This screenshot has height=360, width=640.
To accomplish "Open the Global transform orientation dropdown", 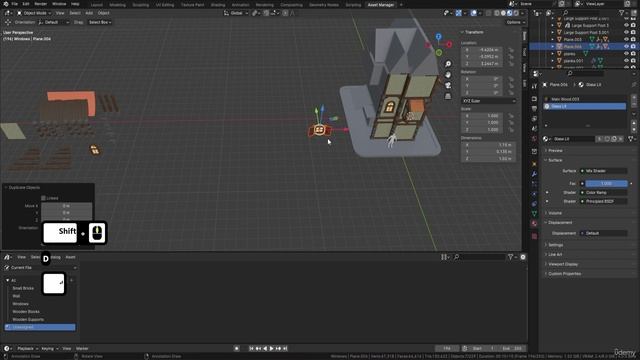I will (x=236, y=13).
